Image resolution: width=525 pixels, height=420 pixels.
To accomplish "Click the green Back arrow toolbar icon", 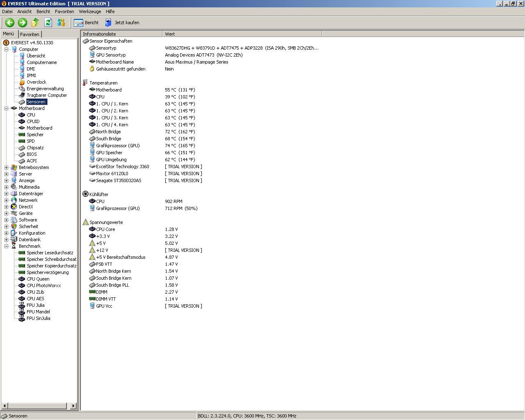I will pyautogui.click(x=10, y=23).
